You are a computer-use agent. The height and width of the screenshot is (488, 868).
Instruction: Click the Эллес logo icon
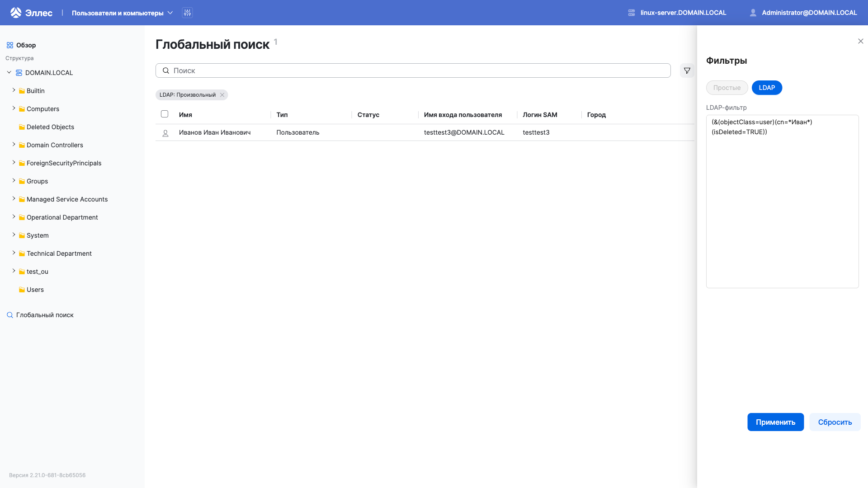pos(16,13)
